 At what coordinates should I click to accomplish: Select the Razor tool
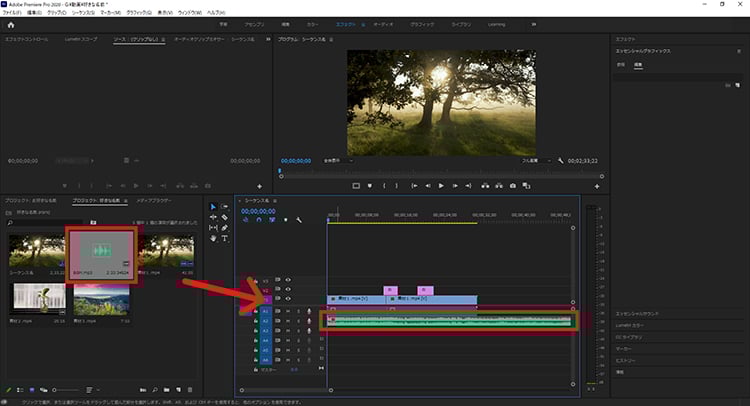[224, 218]
